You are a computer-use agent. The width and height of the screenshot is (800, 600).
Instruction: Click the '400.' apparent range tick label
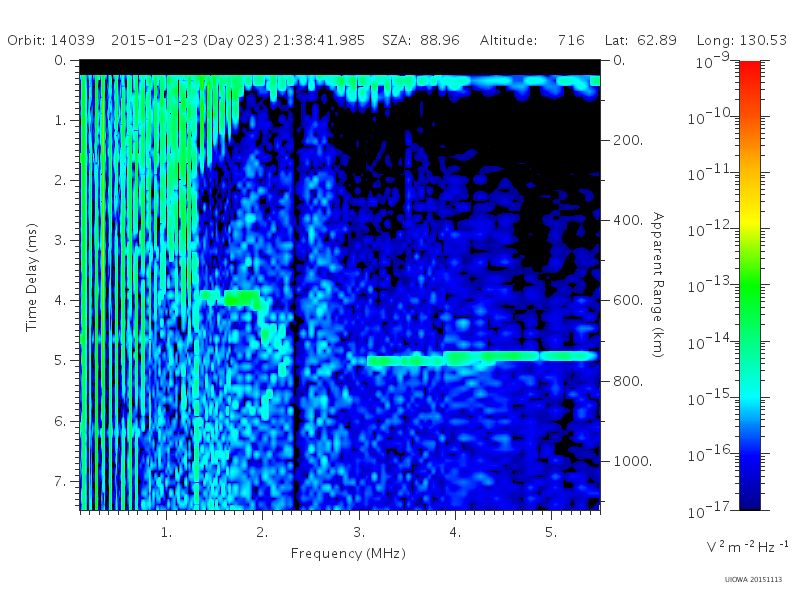(x=628, y=220)
